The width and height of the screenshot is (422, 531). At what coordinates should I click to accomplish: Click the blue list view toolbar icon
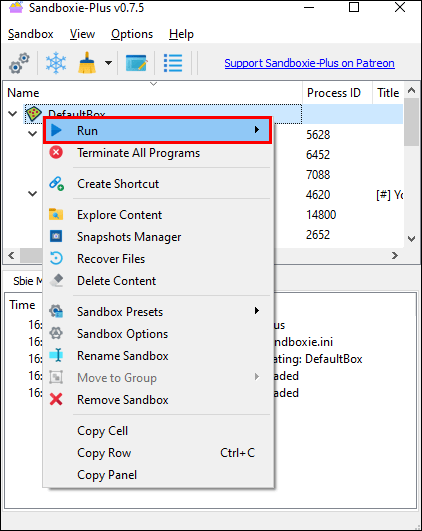point(173,63)
